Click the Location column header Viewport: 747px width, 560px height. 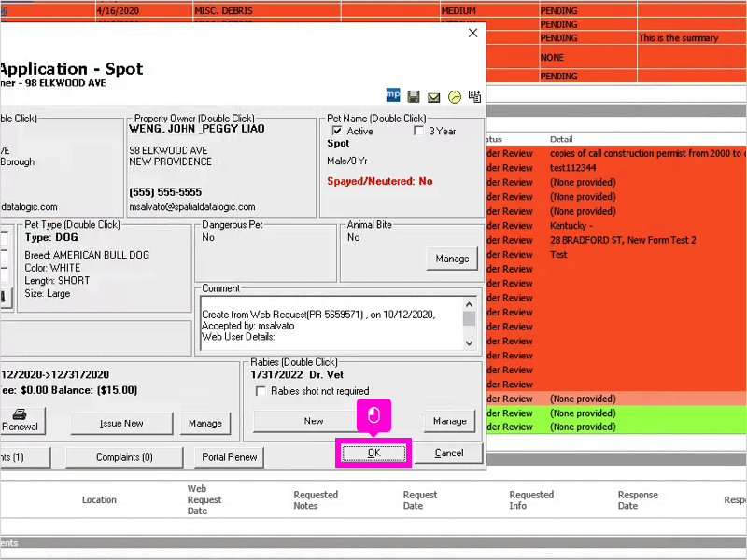point(99,499)
